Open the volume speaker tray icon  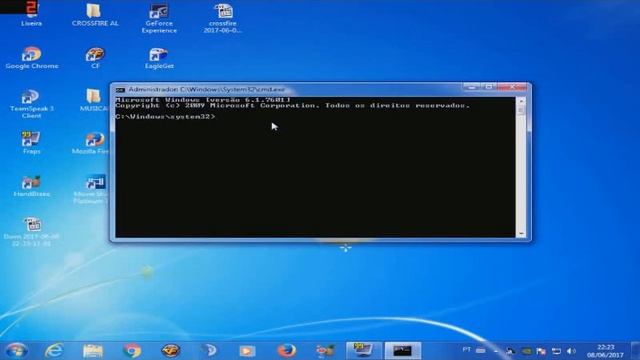coord(571,351)
